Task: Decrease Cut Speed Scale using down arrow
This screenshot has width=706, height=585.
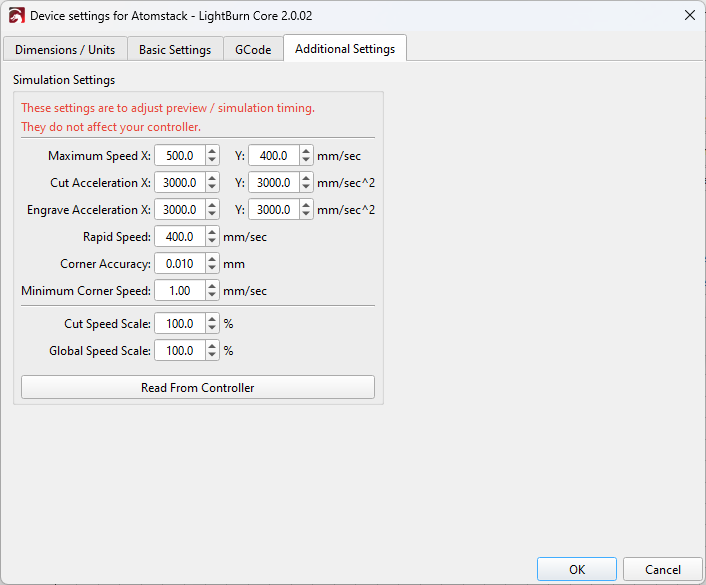Action: tap(212, 328)
